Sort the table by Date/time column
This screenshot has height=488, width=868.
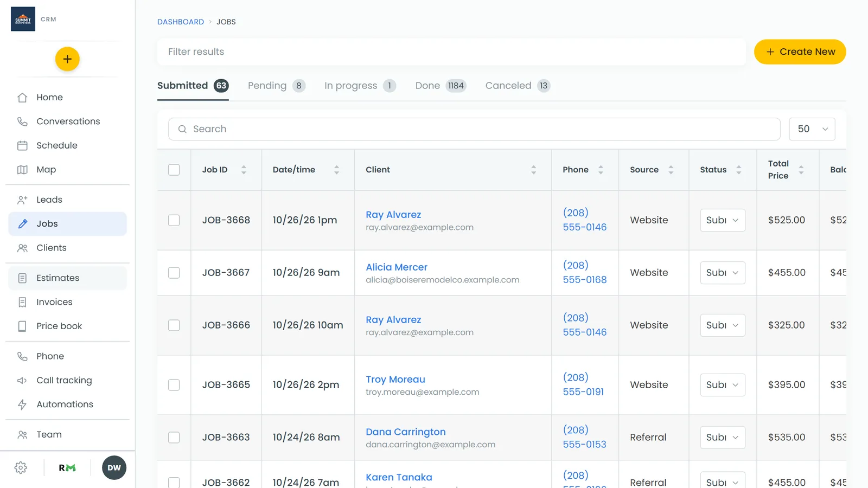click(336, 170)
